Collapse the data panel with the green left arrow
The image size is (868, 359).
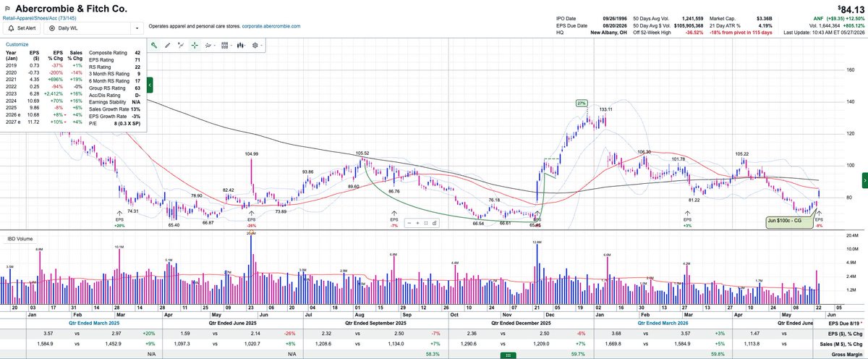pos(150,85)
